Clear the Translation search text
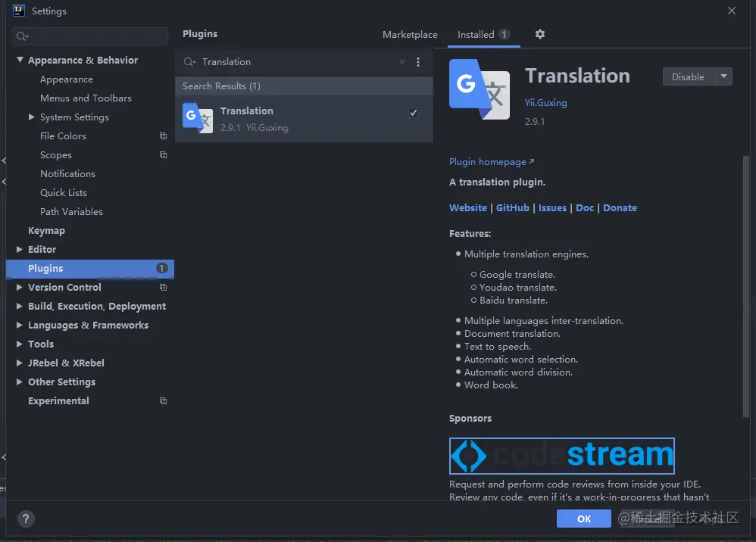Image resolution: width=756 pixels, height=542 pixels. pos(402,62)
